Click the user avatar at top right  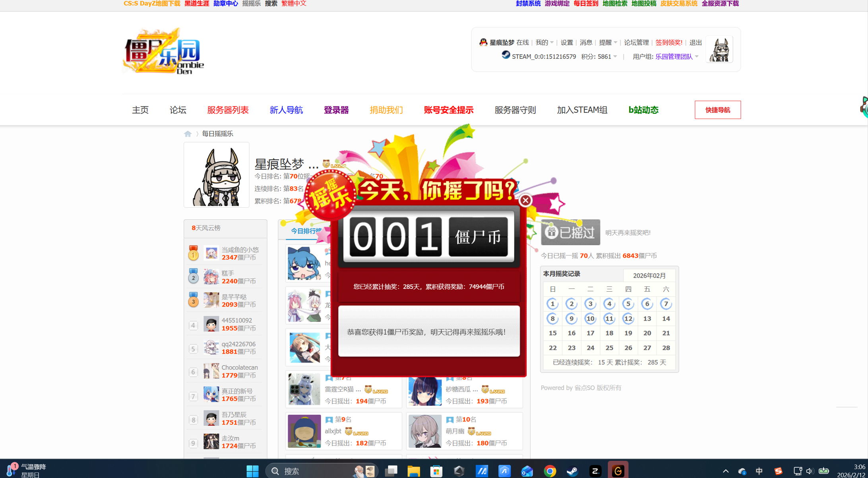pos(719,50)
